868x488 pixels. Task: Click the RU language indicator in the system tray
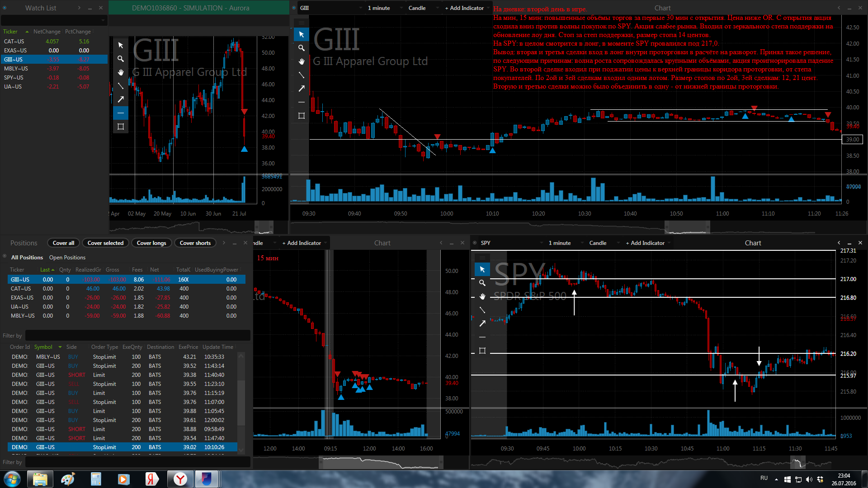(764, 478)
